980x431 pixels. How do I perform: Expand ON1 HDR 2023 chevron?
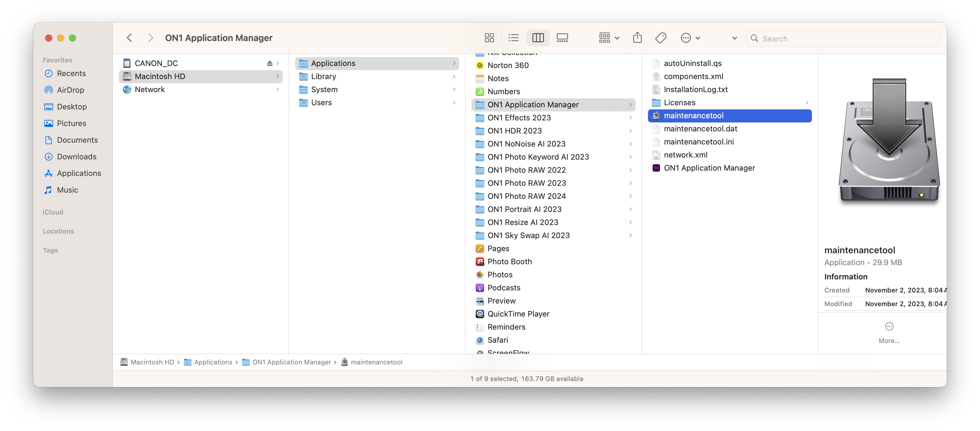630,130
